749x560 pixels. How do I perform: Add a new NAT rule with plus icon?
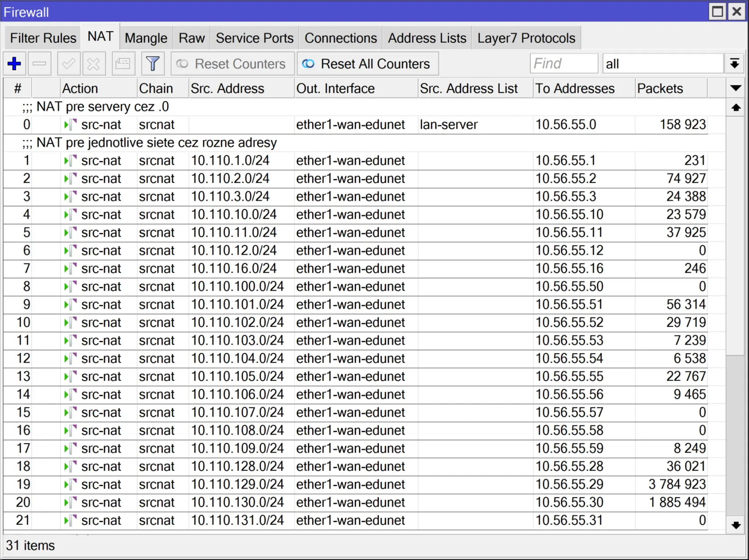point(14,64)
